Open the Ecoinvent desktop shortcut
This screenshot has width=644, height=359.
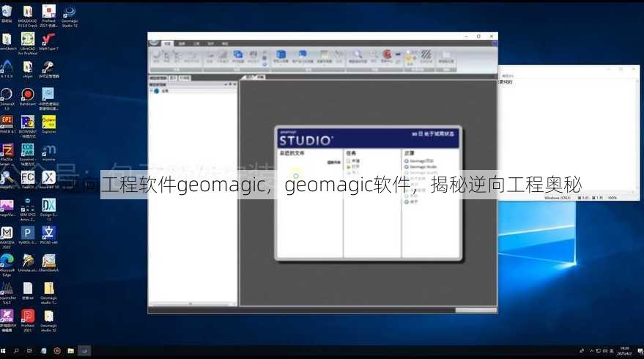28,154
